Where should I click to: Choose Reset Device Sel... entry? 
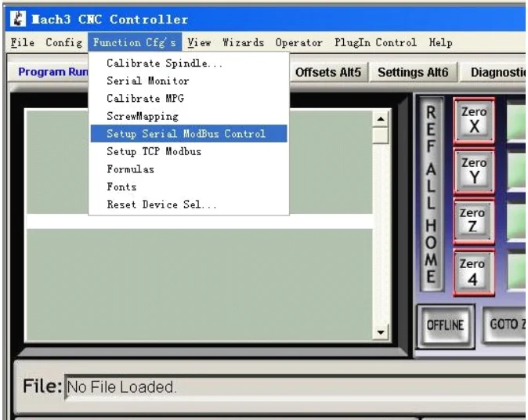189,205
